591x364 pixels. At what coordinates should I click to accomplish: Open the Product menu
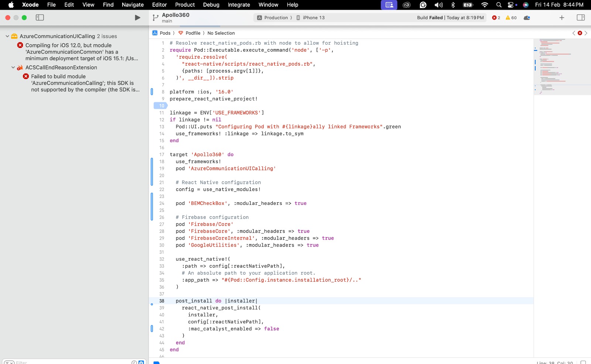coord(185,5)
